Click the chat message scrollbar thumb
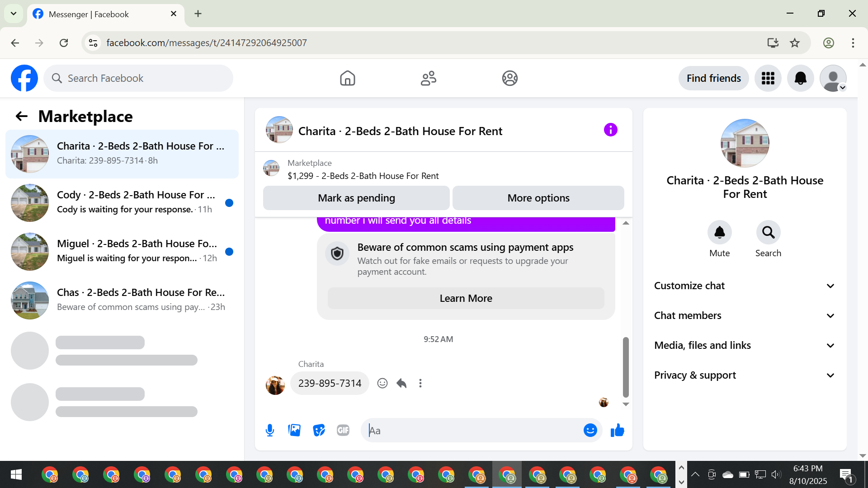This screenshot has width=868, height=488. coord(626,367)
